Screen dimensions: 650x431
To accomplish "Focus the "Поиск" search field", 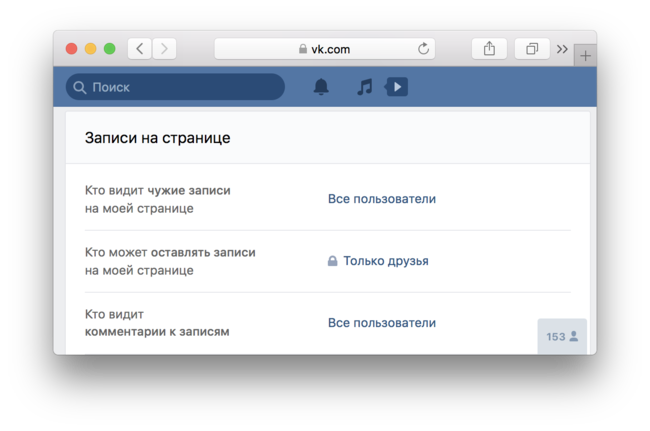I will click(x=180, y=87).
